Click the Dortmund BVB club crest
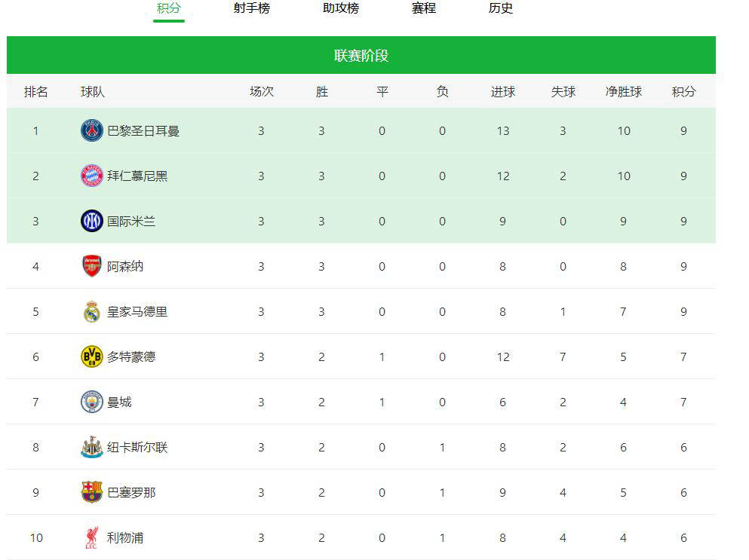 click(91, 356)
